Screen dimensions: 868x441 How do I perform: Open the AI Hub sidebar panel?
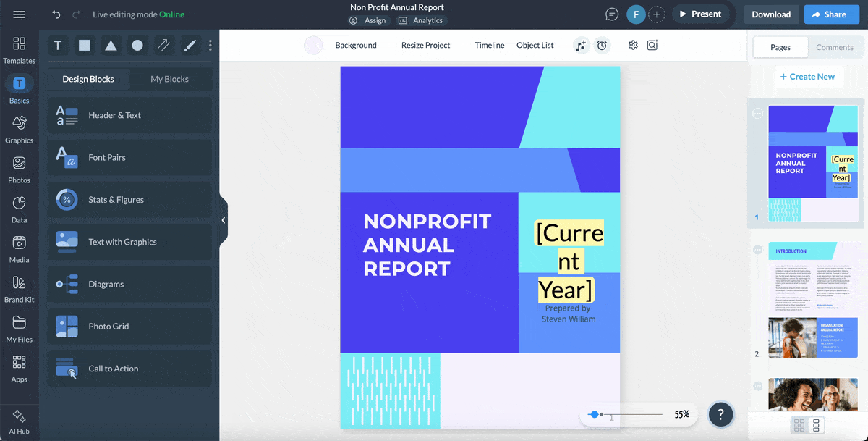coord(19,419)
